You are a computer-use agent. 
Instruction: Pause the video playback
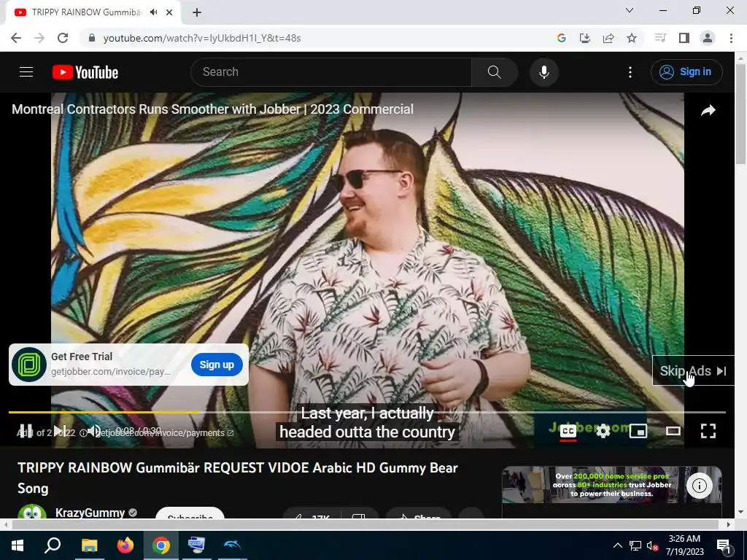pos(26,431)
